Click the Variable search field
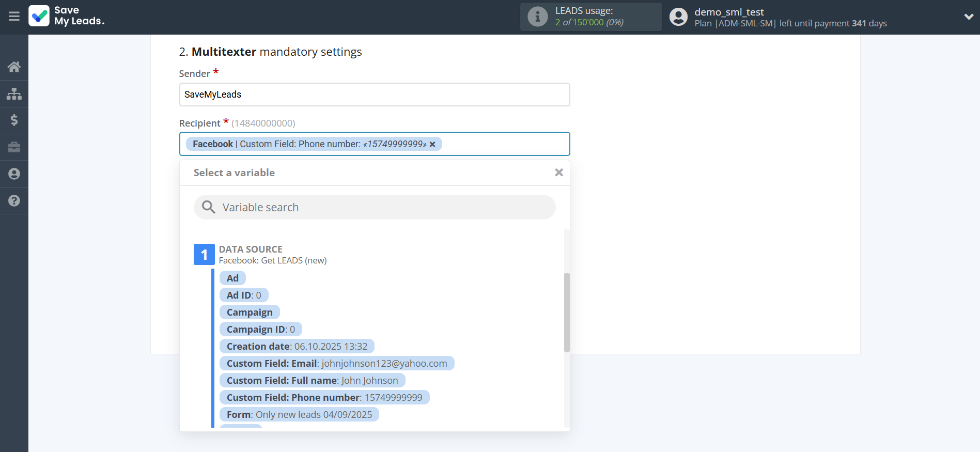Image resolution: width=980 pixels, height=452 pixels. 375,207
